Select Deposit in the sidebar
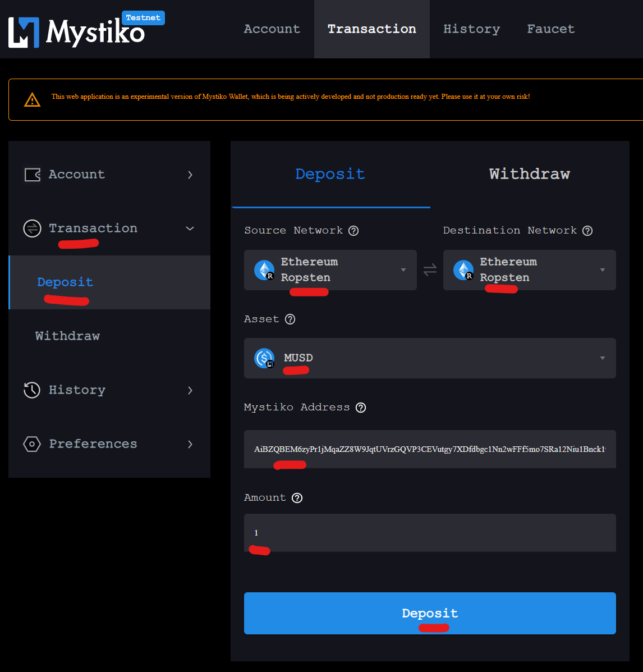The image size is (643, 672). click(x=109, y=282)
